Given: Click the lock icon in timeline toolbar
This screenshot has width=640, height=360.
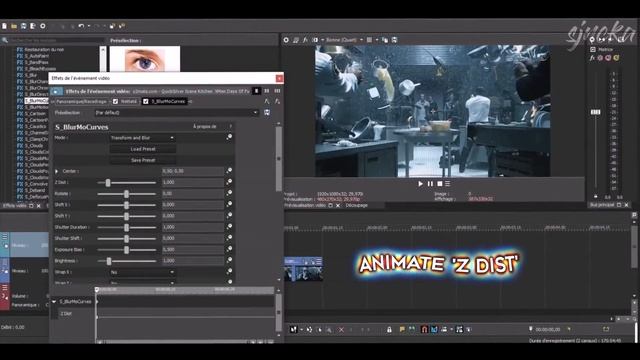Looking at the screenshot, I should click(389, 329).
